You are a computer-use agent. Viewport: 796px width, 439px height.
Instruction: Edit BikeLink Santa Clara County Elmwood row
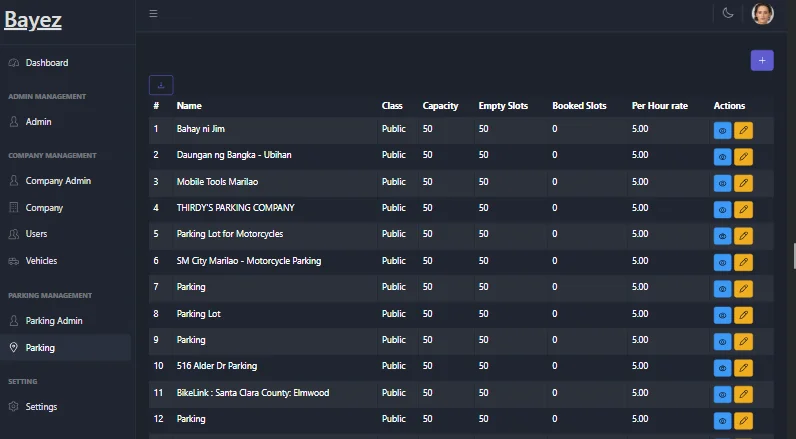tap(743, 394)
